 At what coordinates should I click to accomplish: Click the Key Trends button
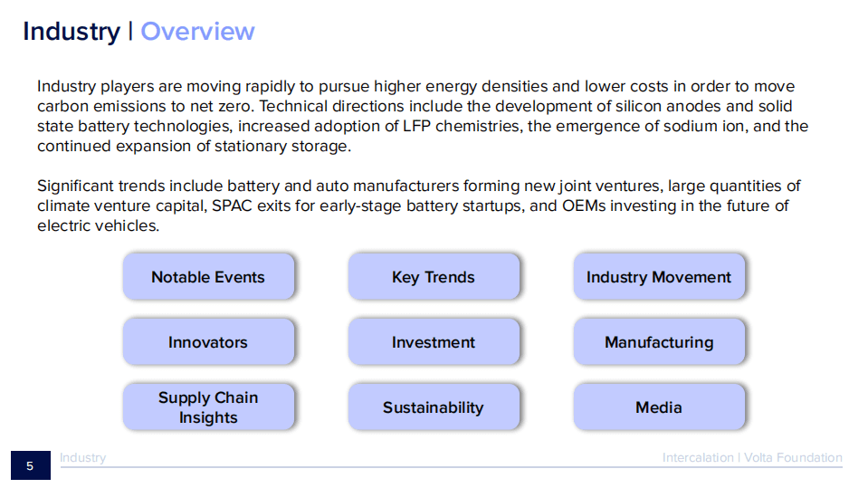tap(434, 277)
